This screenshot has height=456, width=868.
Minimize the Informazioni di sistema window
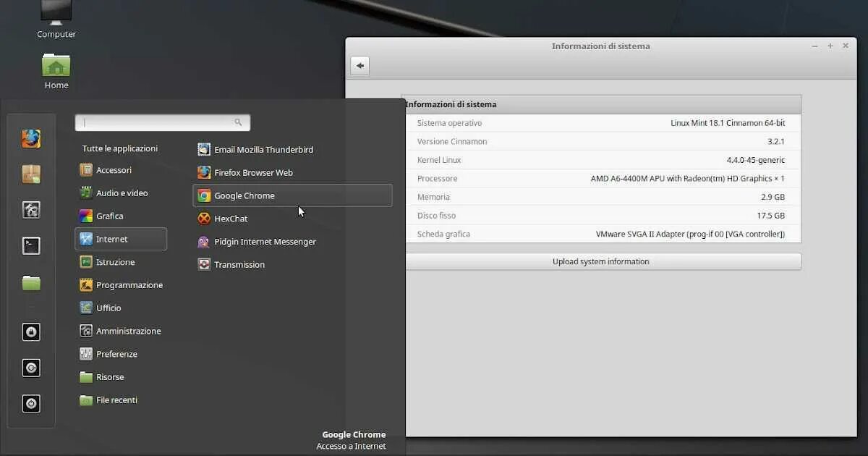[815, 46]
